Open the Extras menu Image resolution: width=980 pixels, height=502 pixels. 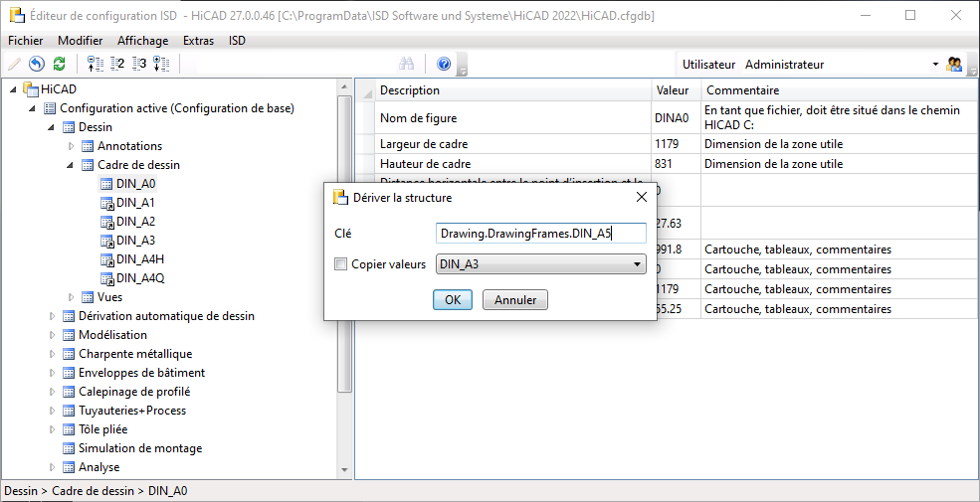click(198, 41)
